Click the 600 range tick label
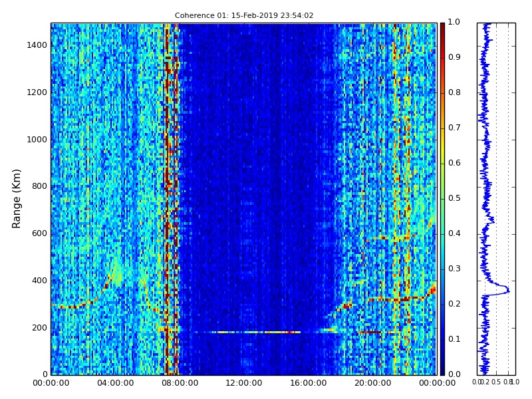Viewport: 532px width, 399px height. pyautogui.click(x=39, y=233)
